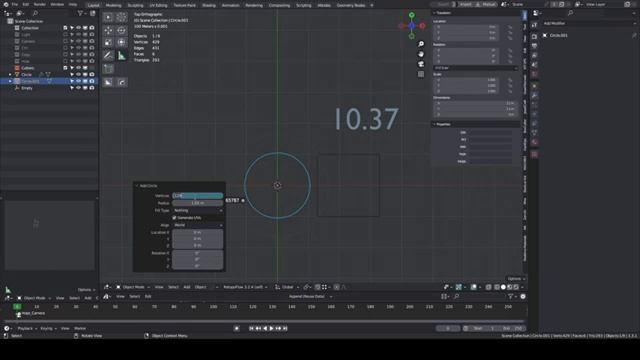Open the Output properties tab icon
This screenshot has height=360, width=640.
point(534,46)
